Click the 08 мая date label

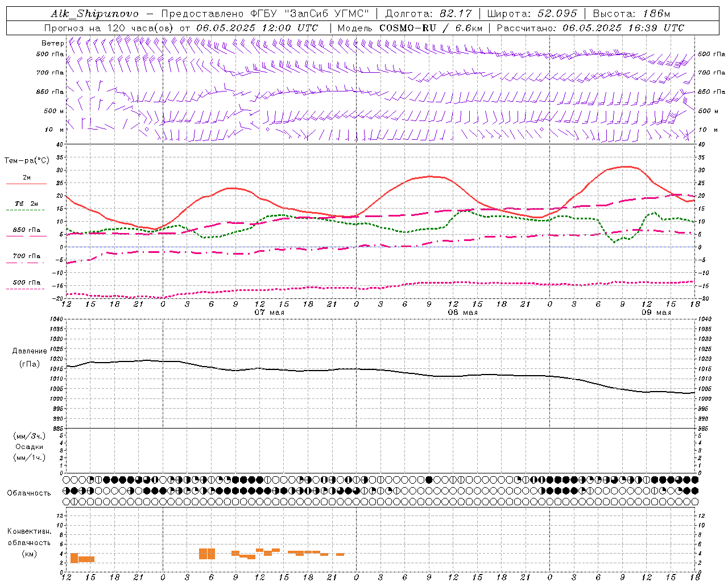click(462, 313)
